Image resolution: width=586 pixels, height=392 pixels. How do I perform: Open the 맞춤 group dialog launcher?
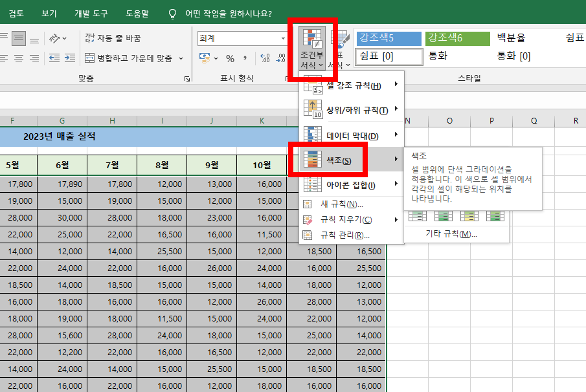tap(187, 79)
